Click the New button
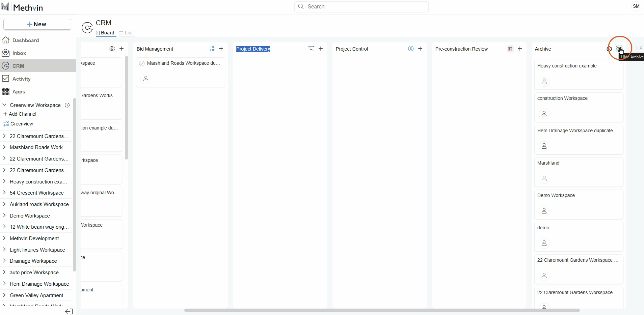 (37, 24)
